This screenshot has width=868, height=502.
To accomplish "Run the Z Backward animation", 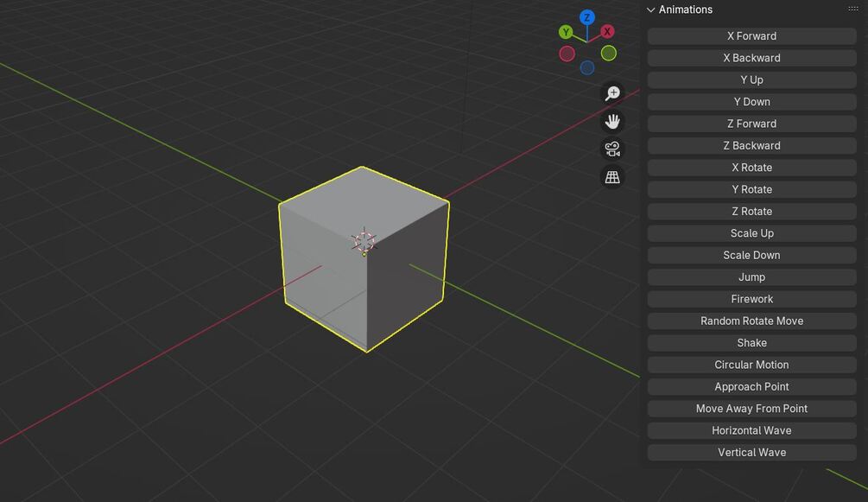I will tap(751, 146).
